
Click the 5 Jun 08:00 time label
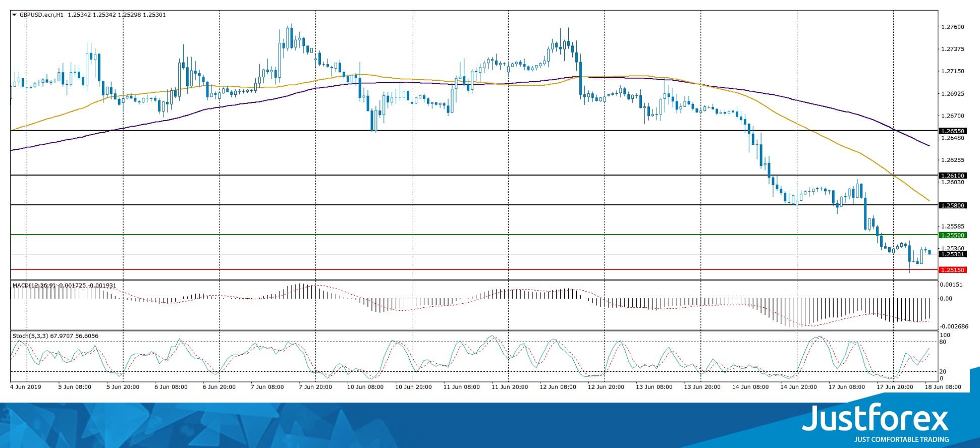tap(75, 387)
